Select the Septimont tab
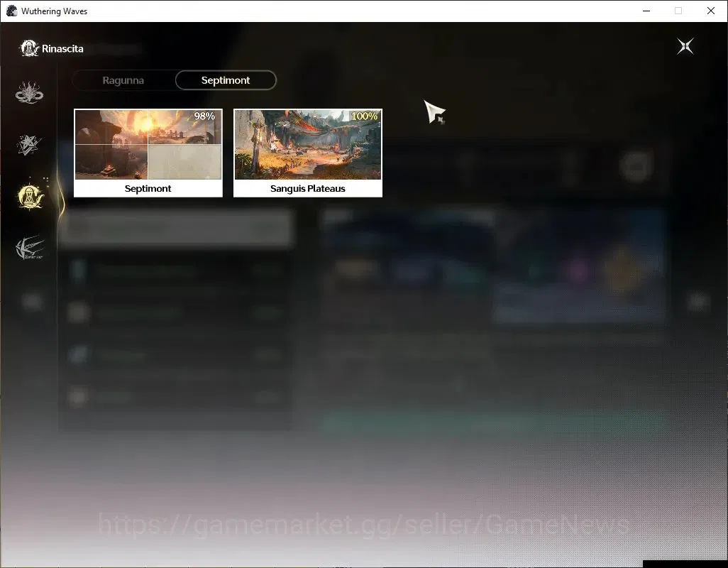The width and height of the screenshot is (728, 568). point(226,80)
